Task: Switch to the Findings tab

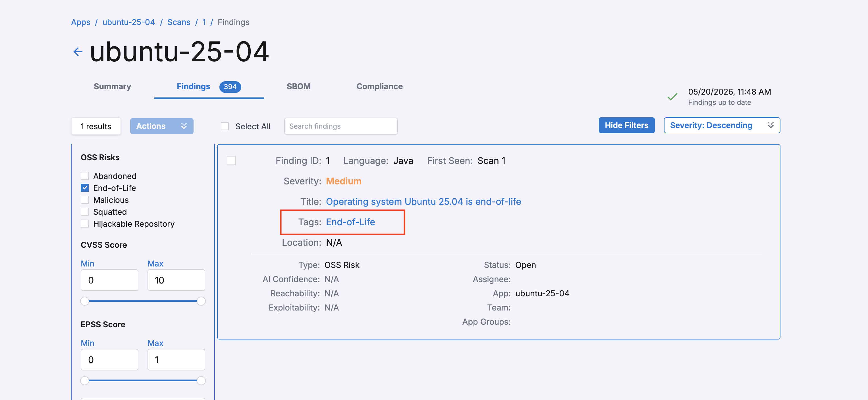Action: point(209,87)
